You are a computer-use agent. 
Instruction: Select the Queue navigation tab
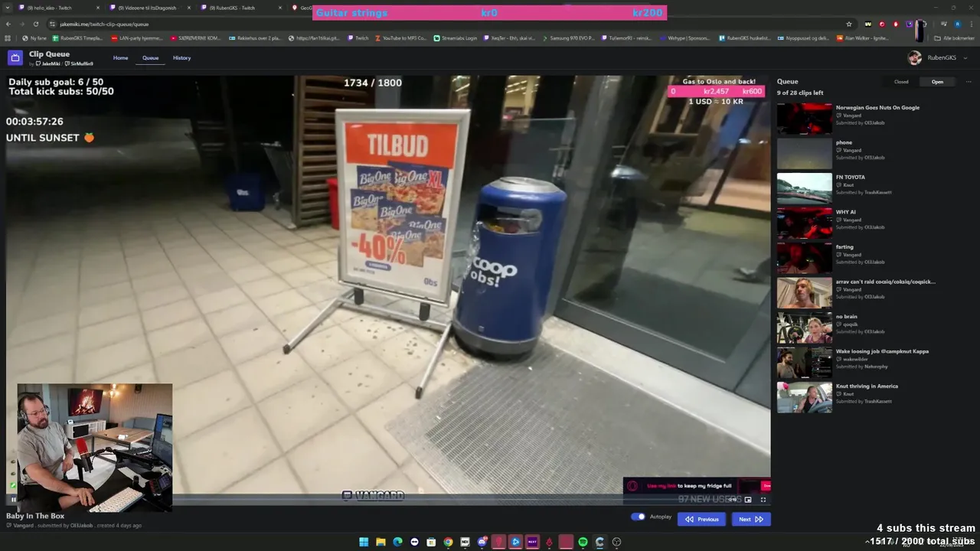point(150,58)
